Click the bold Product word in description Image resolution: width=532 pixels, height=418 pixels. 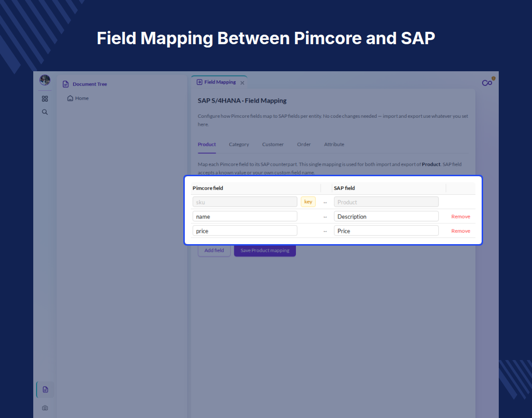point(431,164)
